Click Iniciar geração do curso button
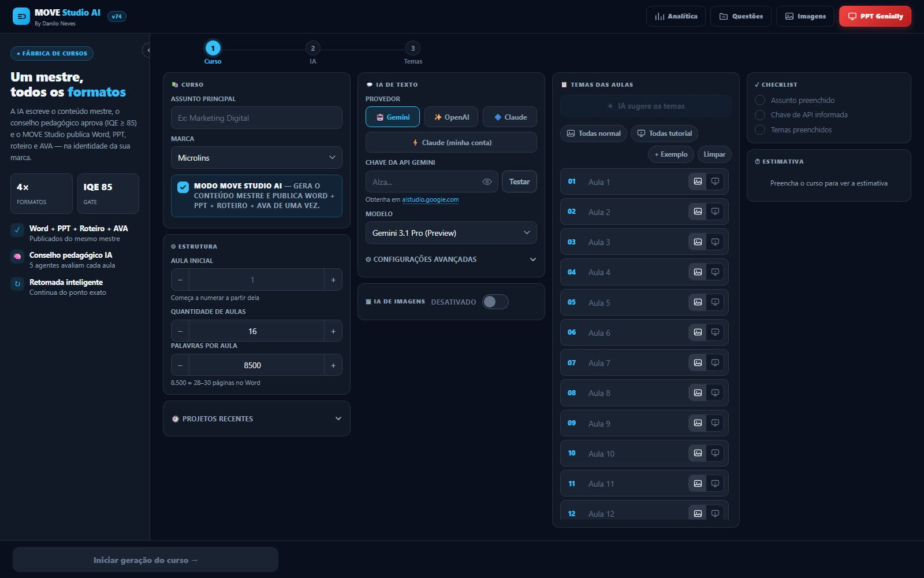Screen dimensions: 924x578 pos(146,560)
